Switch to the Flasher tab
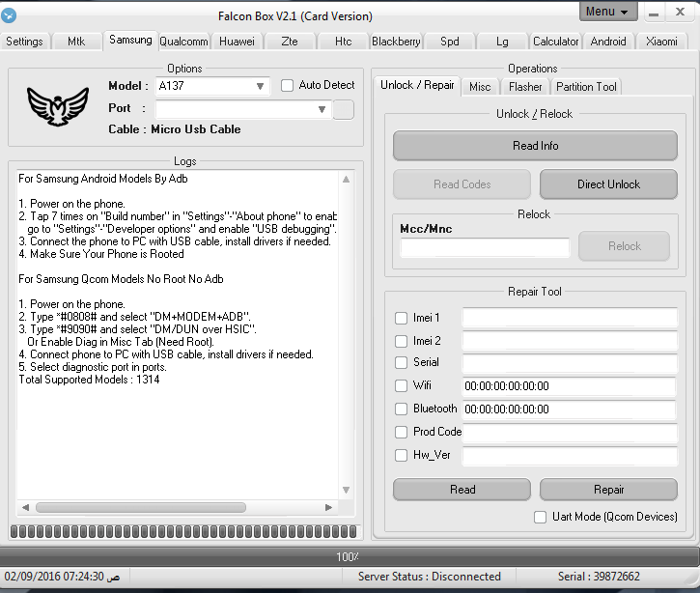Image resolution: width=700 pixels, height=593 pixels. (x=525, y=87)
